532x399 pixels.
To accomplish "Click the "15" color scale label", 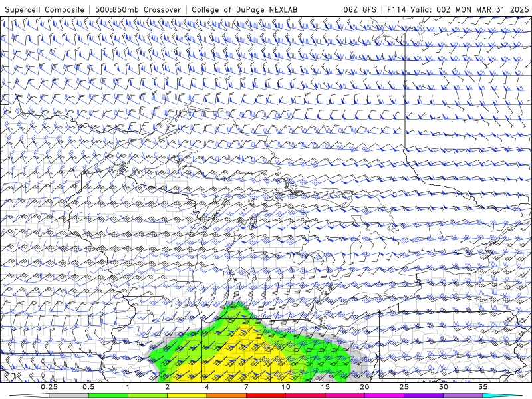I will [x=325, y=387].
